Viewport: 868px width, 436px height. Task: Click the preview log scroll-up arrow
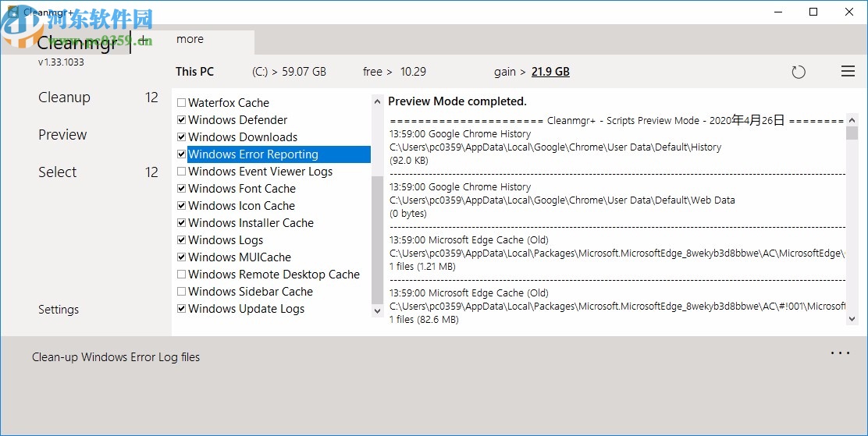tap(852, 120)
